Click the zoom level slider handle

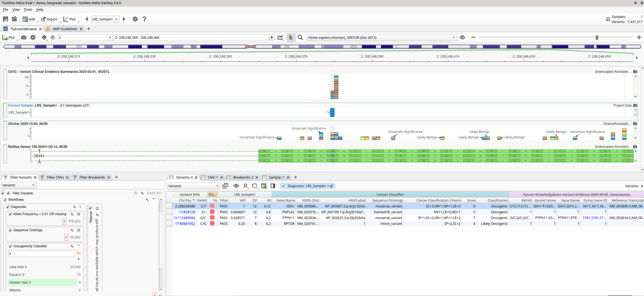pos(597,38)
